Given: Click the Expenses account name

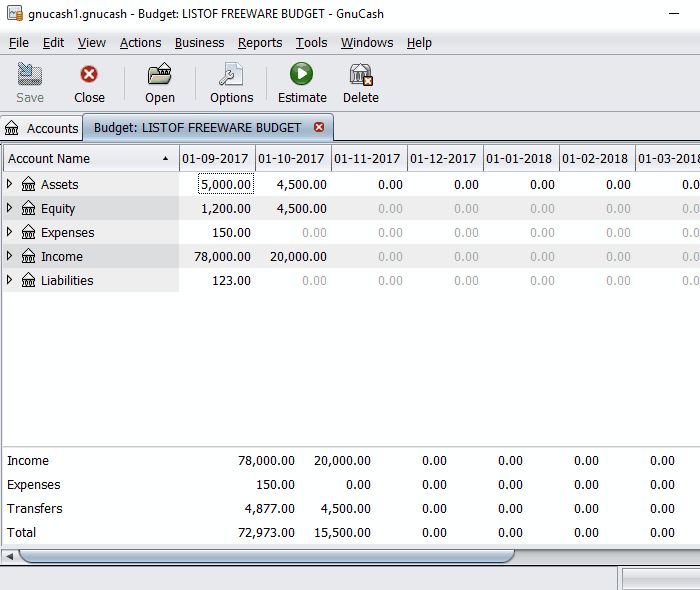Looking at the screenshot, I should (67, 233).
